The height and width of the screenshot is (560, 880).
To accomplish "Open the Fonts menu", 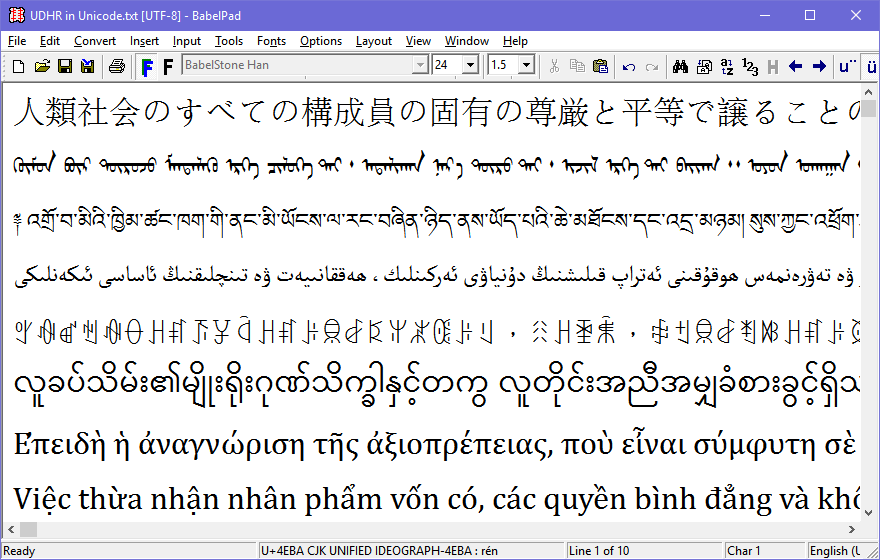I will point(271,41).
